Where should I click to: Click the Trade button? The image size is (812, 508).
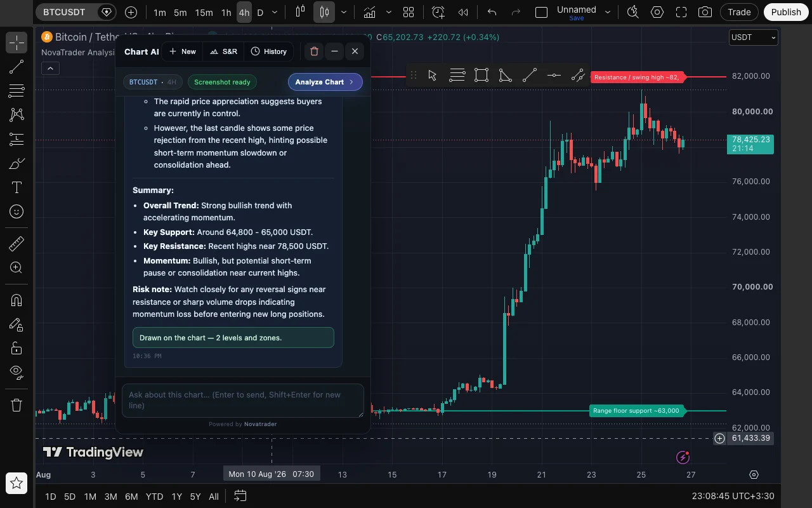[739, 12]
